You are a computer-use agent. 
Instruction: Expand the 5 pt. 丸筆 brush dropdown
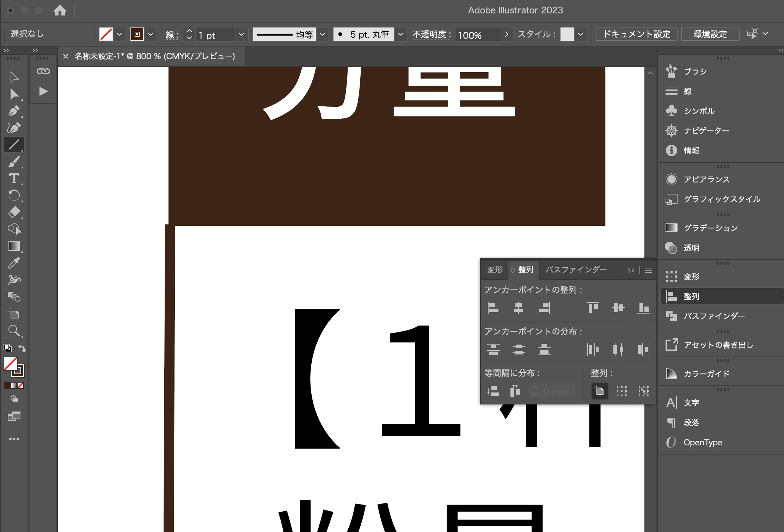[400, 35]
